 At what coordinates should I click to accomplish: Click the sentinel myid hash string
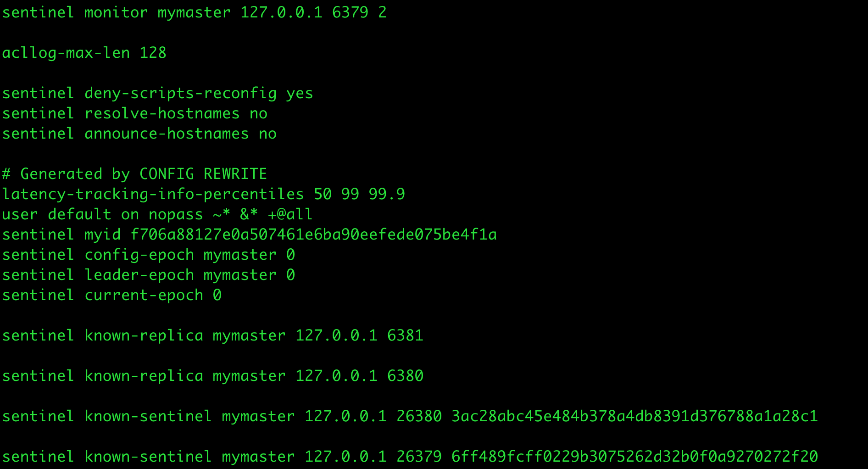click(313, 234)
